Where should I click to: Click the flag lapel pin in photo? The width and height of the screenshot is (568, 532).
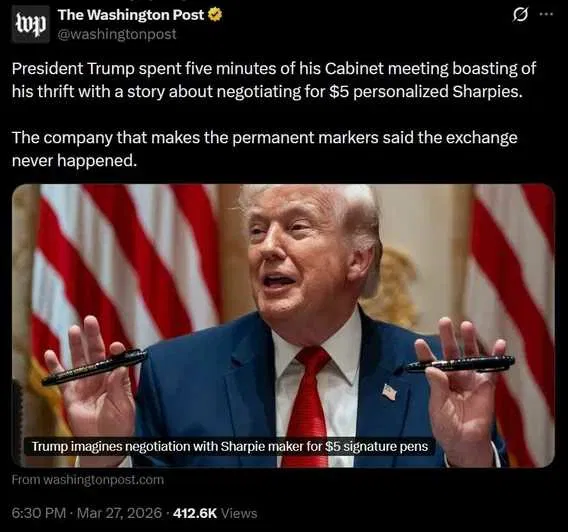[389, 392]
